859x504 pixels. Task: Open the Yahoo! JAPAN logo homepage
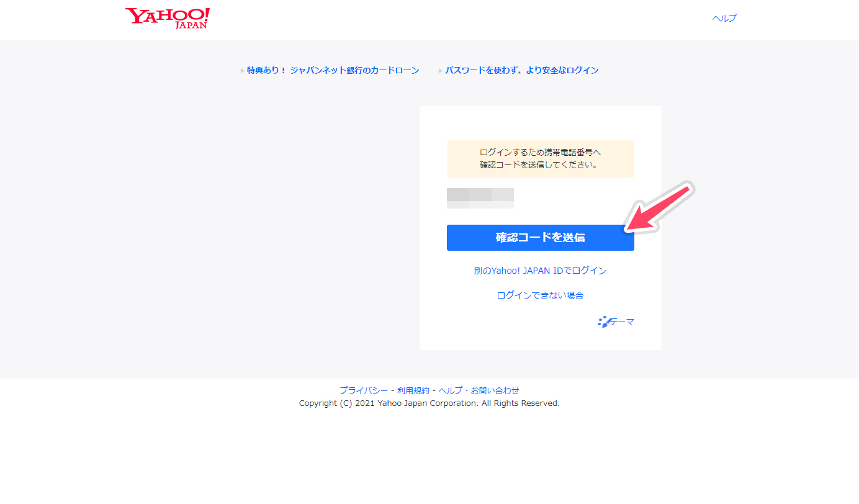(168, 19)
